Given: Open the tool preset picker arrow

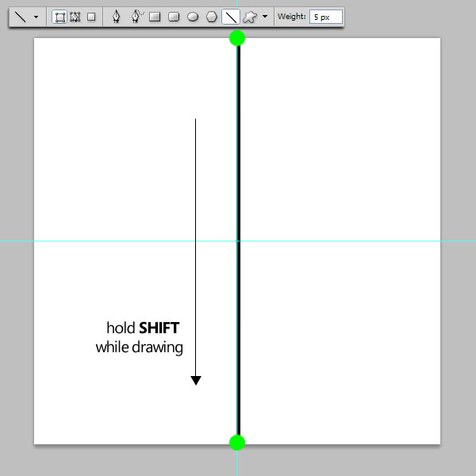Looking at the screenshot, I should 36,17.
